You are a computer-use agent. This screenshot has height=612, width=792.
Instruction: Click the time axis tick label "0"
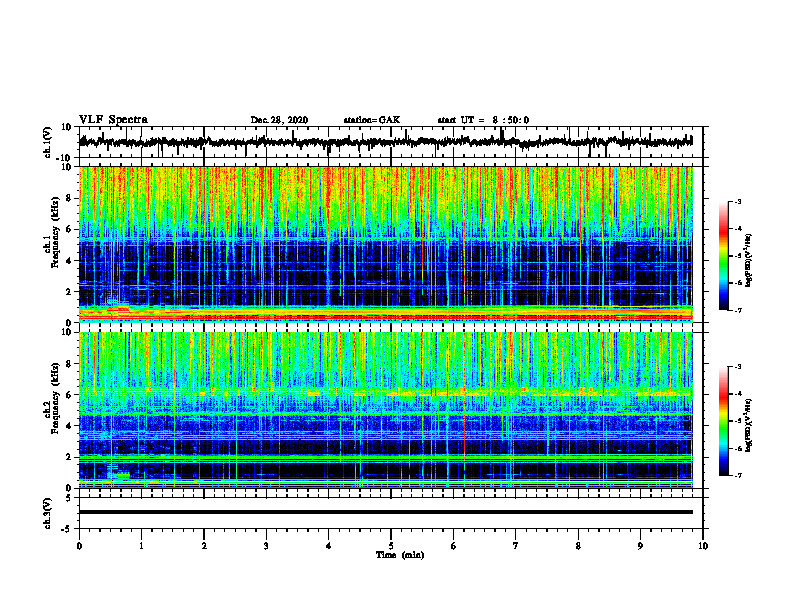point(79,546)
